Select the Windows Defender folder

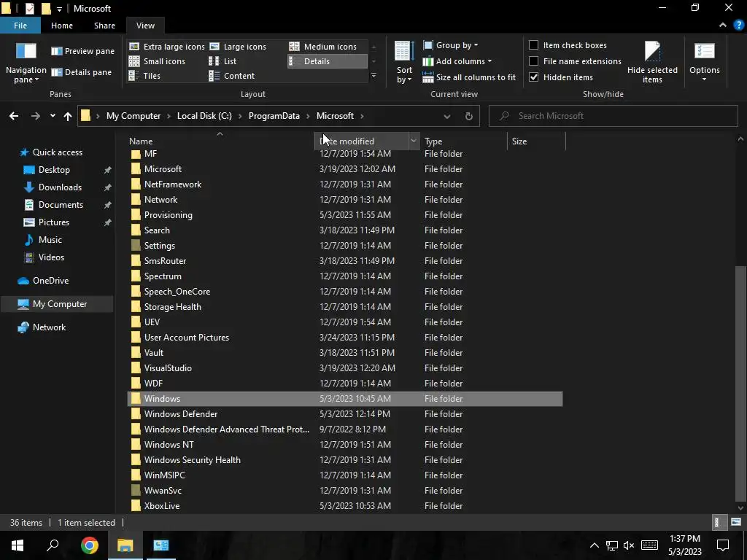[x=345, y=414]
